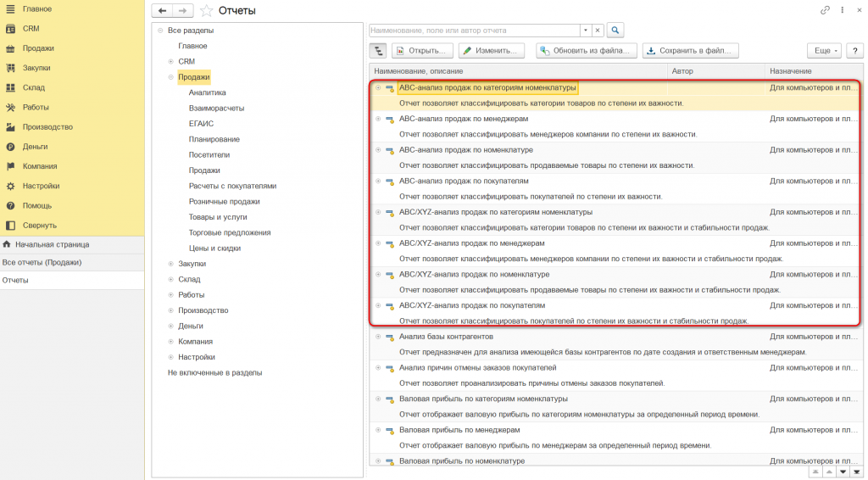Image resolution: width=868 pixels, height=480 pixels.
Task: Click the Продажи basket icon in the sidebar
Action: coord(10,48)
